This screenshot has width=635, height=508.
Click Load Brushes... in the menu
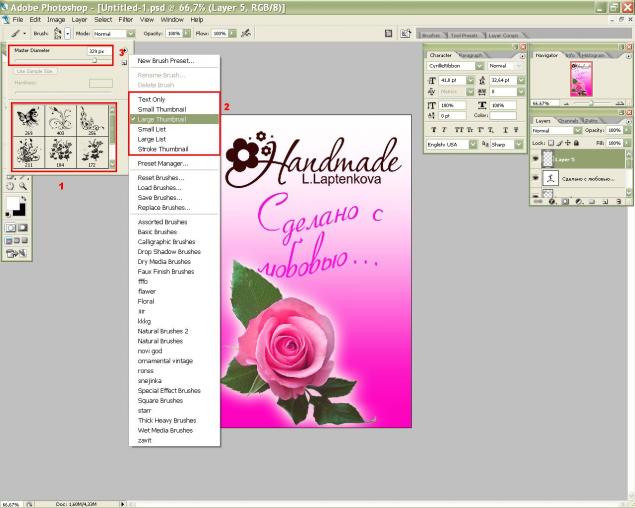tap(160, 187)
